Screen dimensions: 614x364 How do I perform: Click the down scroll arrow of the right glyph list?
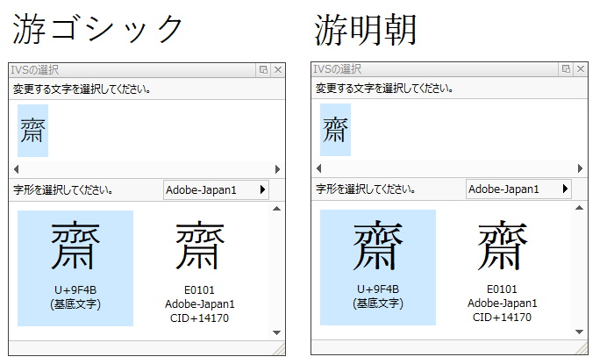tap(580, 332)
